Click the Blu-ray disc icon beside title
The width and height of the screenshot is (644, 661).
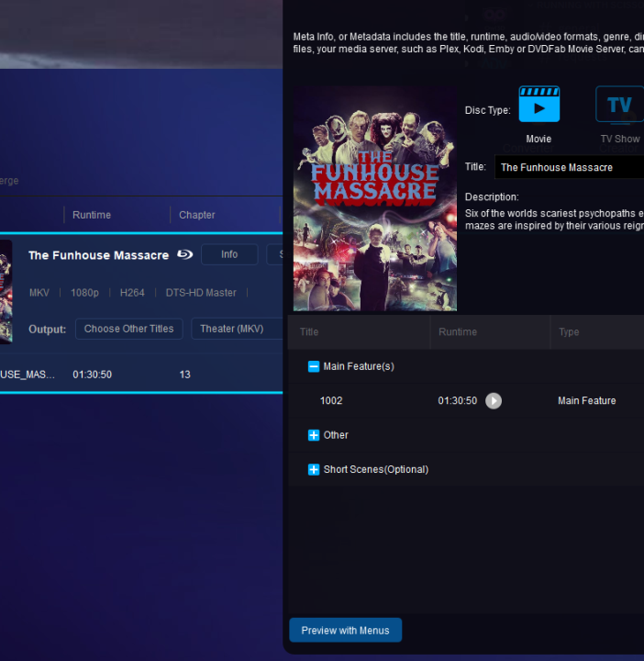click(x=184, y=254)
